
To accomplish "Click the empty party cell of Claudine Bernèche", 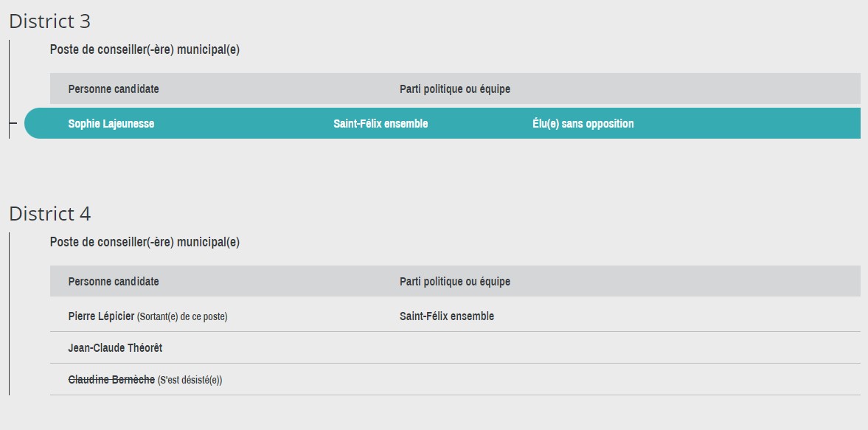I will [x=630, y=380].
